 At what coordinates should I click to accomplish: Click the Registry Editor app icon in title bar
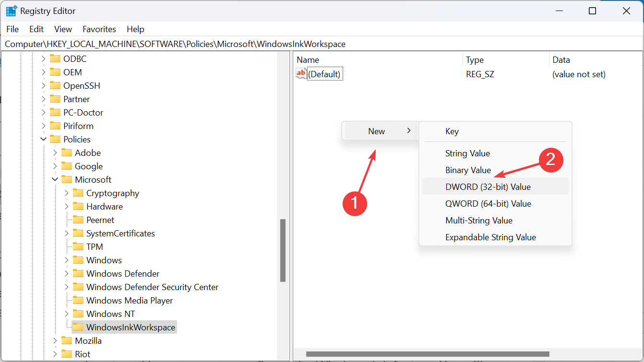coord(11,11)
